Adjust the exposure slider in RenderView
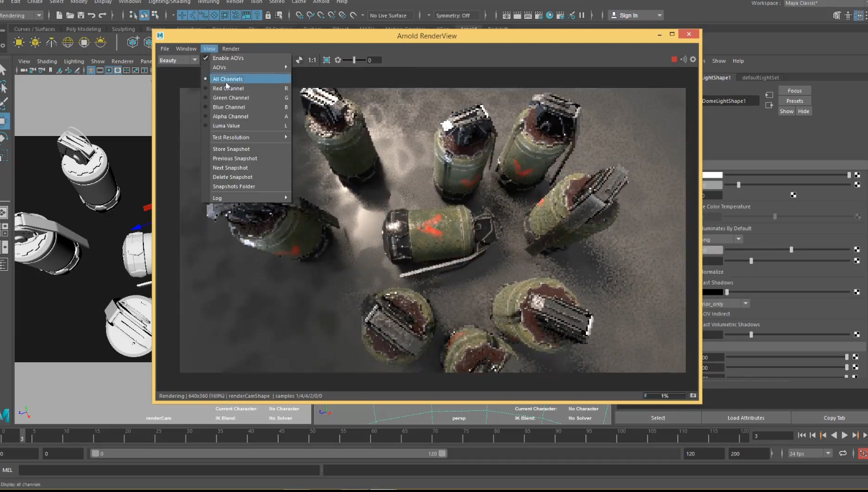Viewport: 868px width, 492px height. [x=354, y=60]
